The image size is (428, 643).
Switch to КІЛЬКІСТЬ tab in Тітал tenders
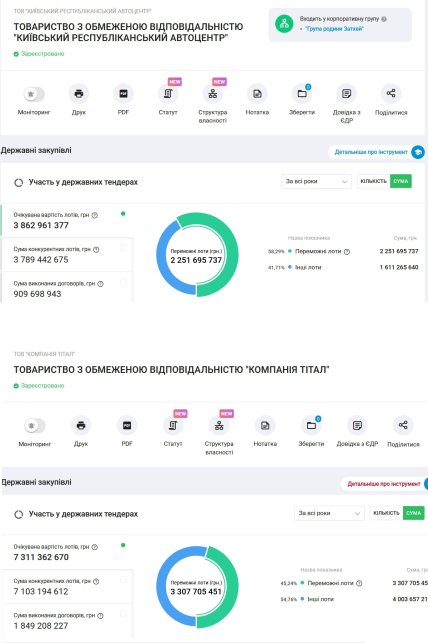coord(386,513)
